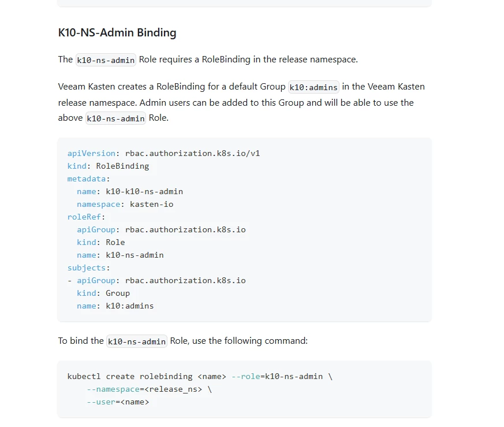Click the namespace value kasten-io
The image size is (504, 427).
151,204
